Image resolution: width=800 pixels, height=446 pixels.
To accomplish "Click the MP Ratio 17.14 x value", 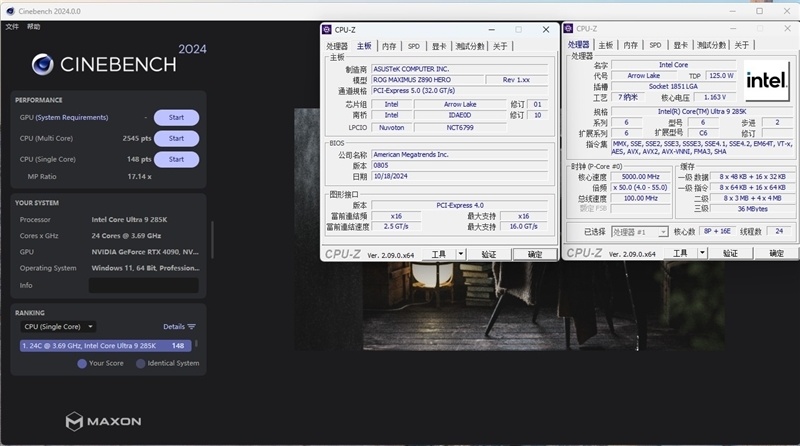I will click(139, 177).
